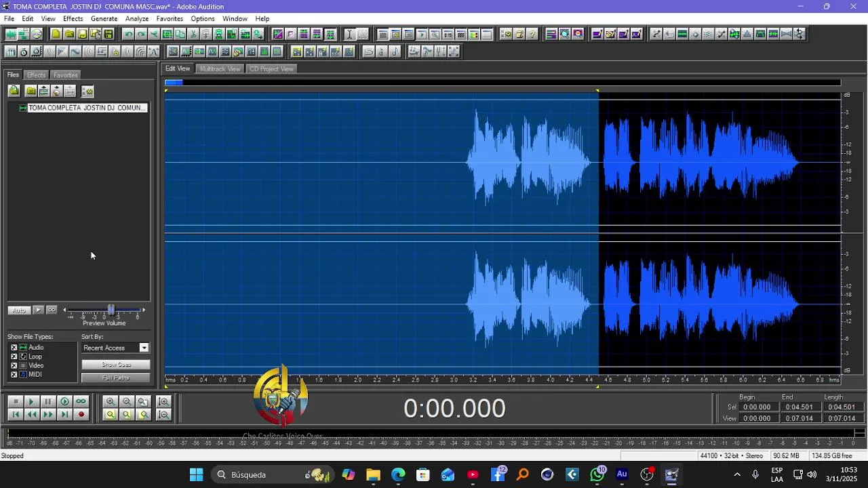Switch to the Effects panel tab

click(36, 75)
